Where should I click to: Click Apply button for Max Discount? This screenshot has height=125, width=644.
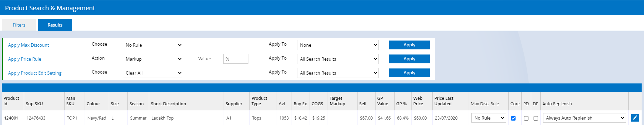[x=410, y=45]
